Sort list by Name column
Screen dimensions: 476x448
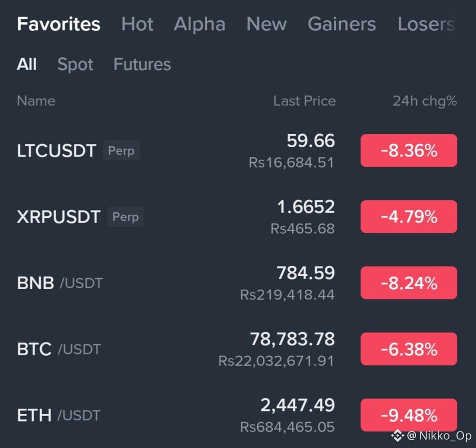point(36,101)
